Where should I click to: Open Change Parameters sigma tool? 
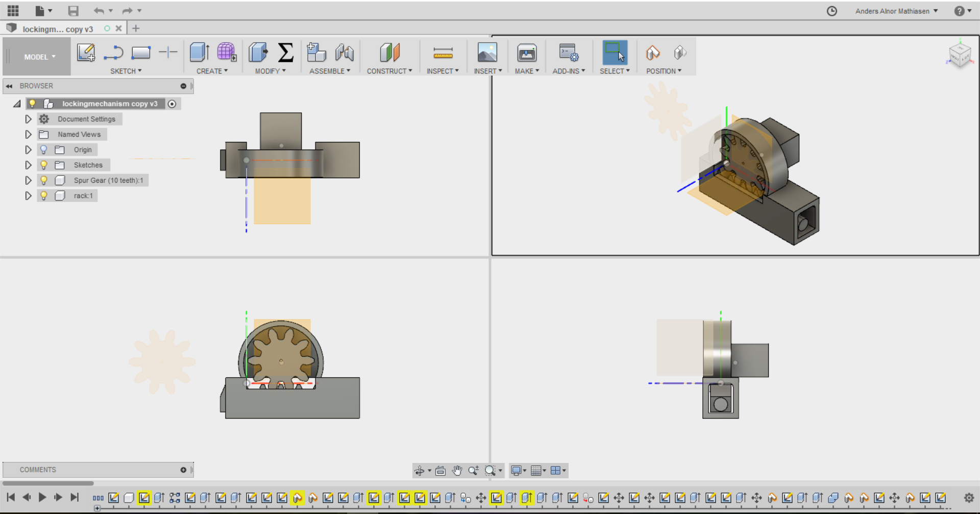[286, 52]
